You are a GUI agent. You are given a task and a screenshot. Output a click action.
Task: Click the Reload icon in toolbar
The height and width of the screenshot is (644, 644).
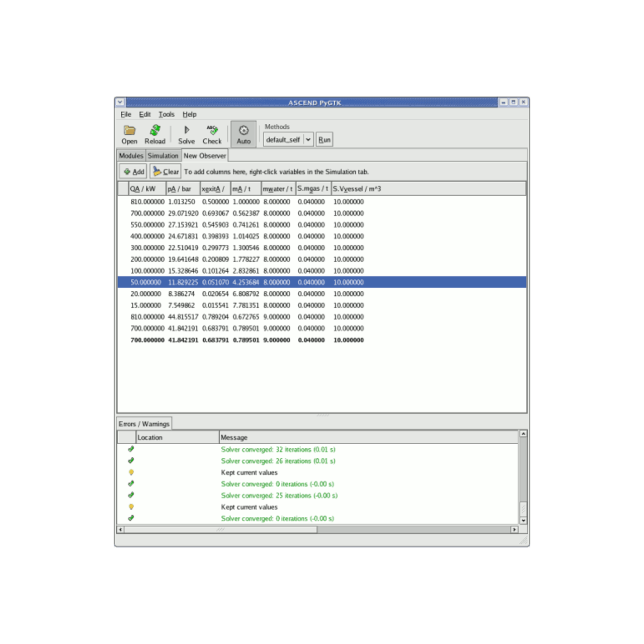point(155,131)
